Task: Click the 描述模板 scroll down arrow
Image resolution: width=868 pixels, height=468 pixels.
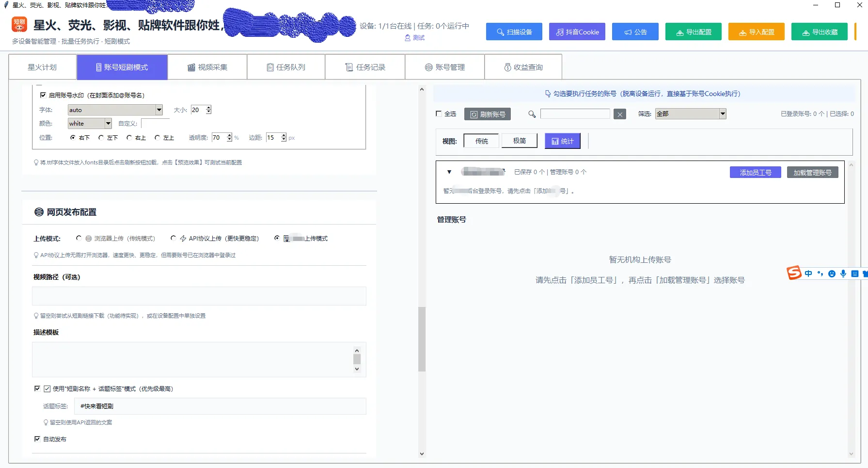Action: tap(357, 369)
